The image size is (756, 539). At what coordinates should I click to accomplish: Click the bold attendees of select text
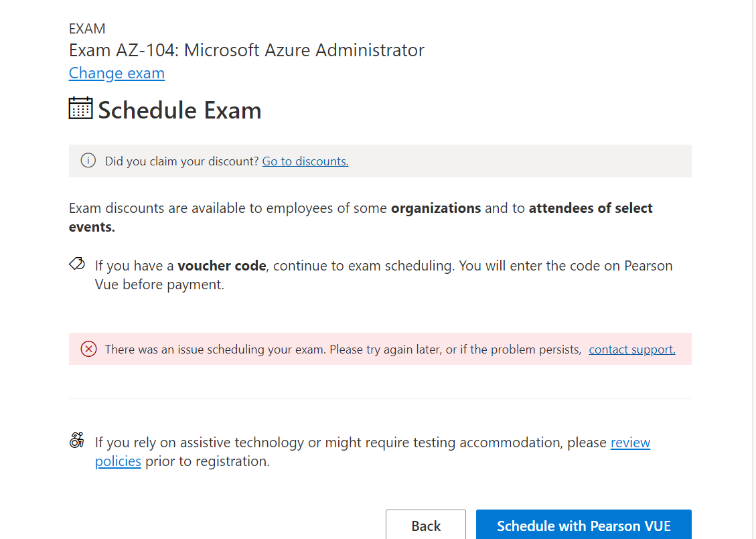(x=590, y=208)
